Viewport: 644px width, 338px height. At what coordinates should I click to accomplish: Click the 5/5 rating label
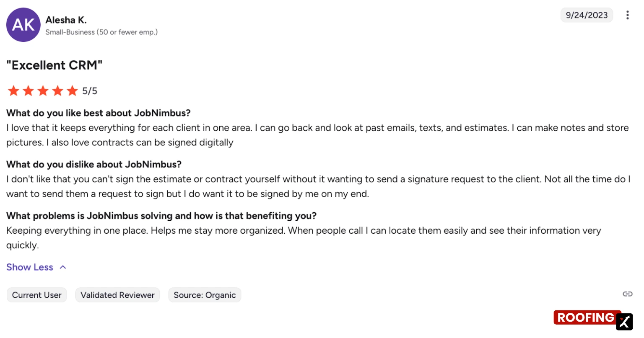pyautogui.click(x=89, y=90)
